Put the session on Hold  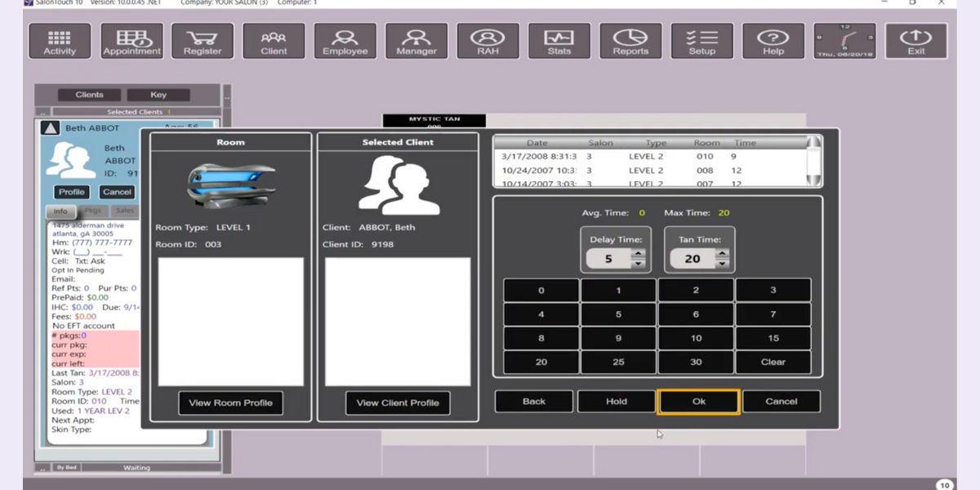[x=616, y=401]
